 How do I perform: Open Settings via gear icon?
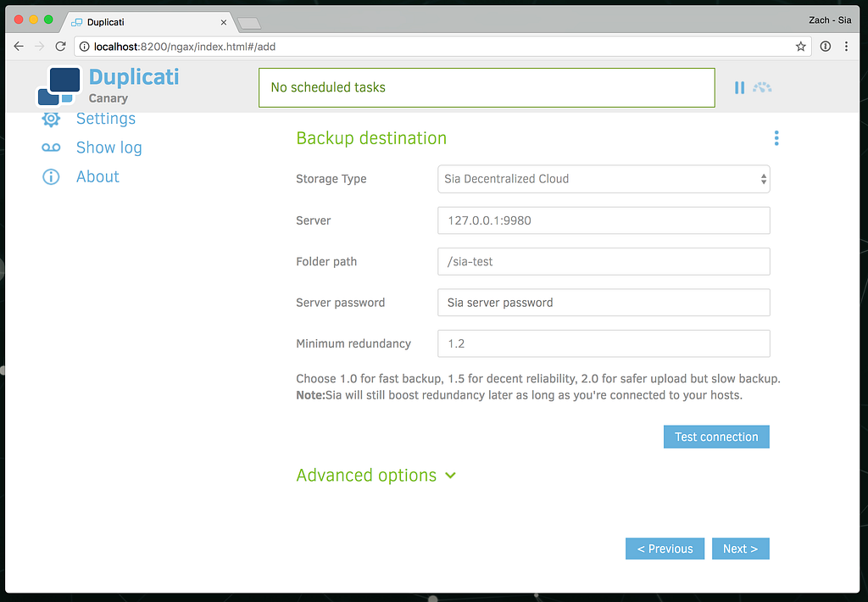[51, 118]
